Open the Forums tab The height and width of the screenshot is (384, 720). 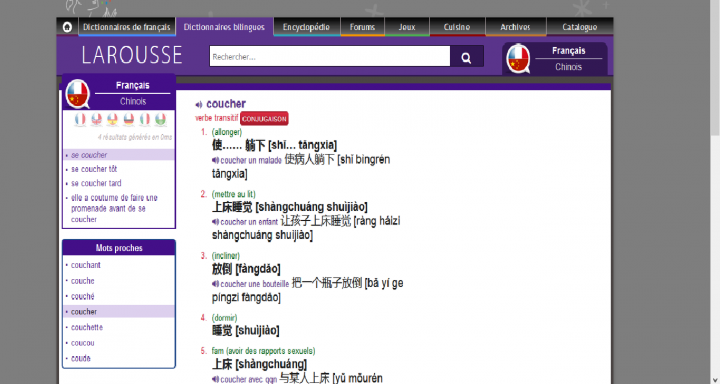point(362,27)
